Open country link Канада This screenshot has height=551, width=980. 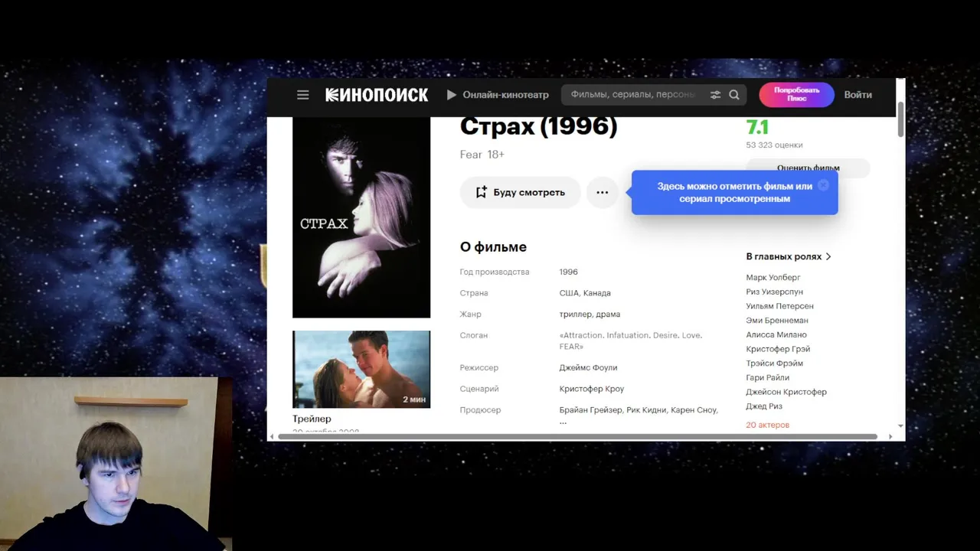[596, 293]
